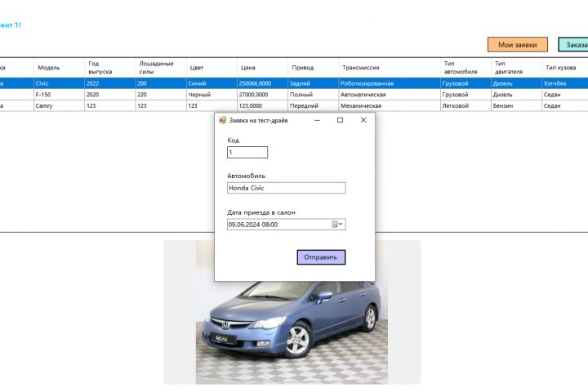Image resolution: width=588 pixels, height=392 pixels.
Task: Click the 27000,0000 price cell
Action: (262, 95)
